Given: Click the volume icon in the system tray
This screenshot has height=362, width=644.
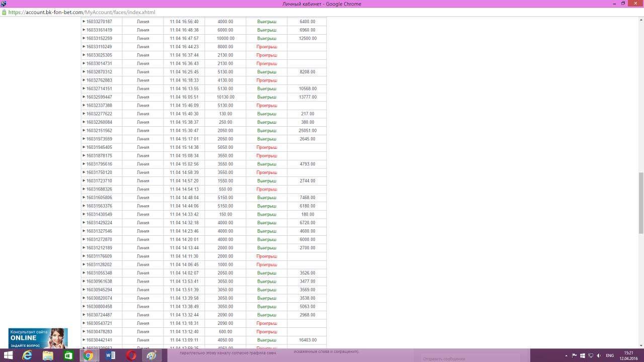Looking at the screenshot, I should click(599, 355).
